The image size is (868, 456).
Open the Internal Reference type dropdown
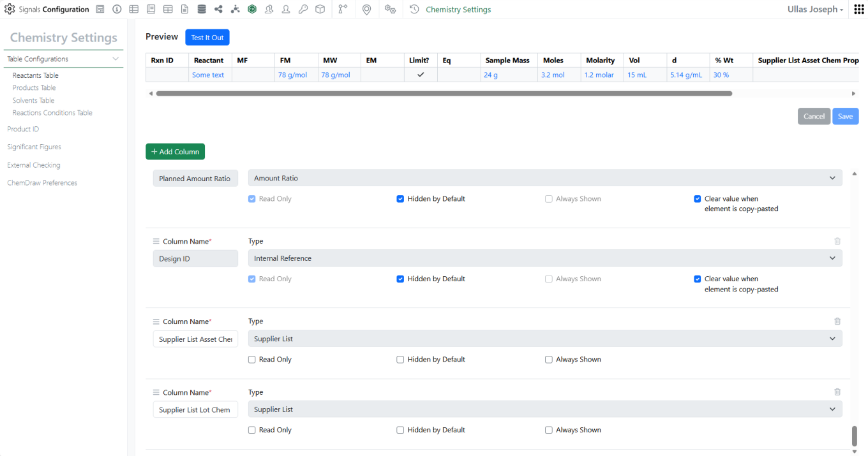tap(544, 258)
